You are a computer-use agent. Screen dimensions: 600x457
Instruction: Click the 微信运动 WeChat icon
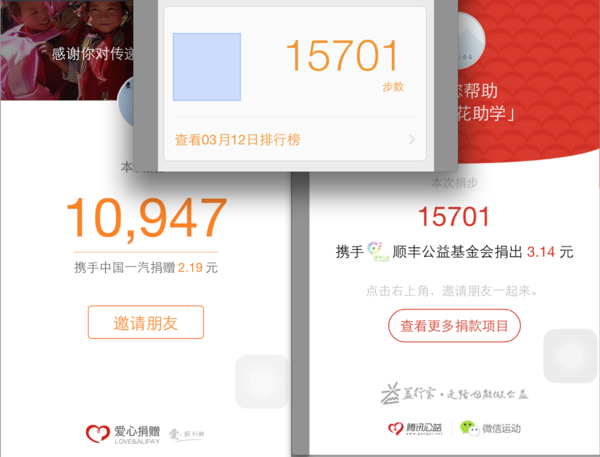click(470, 428)
